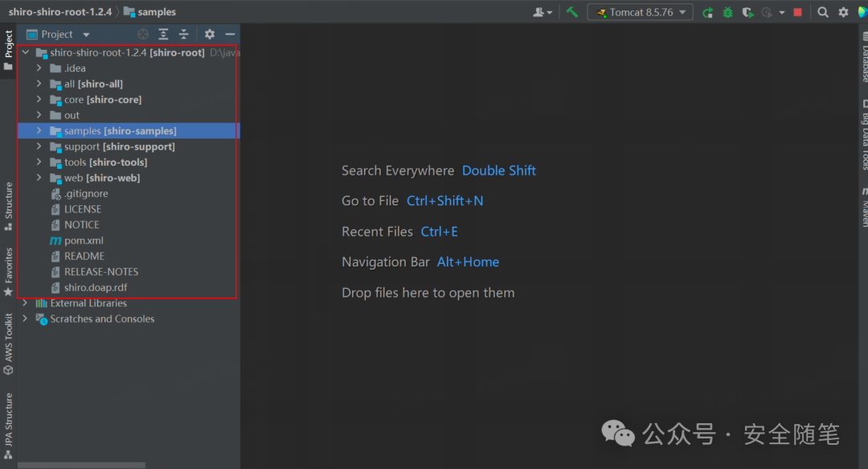Open the Project view dropdown arrow
Screen dimensions: 868x469
86,35
